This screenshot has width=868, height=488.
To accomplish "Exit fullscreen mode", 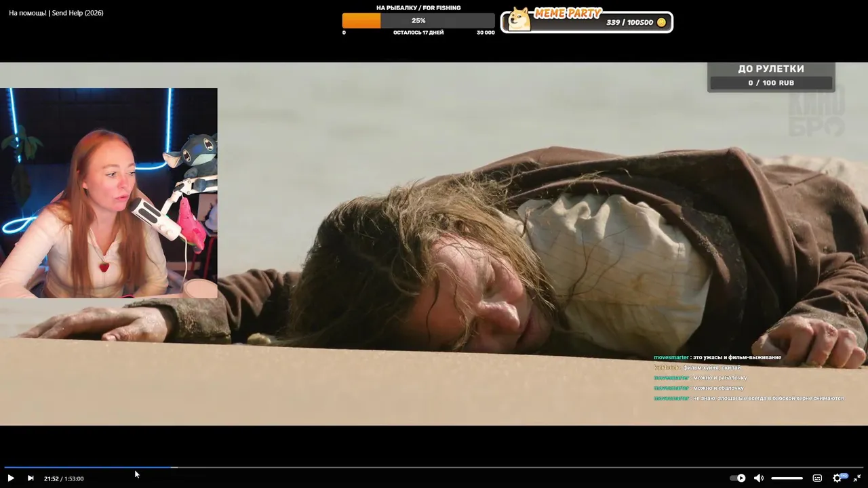I will coord(857,478).
